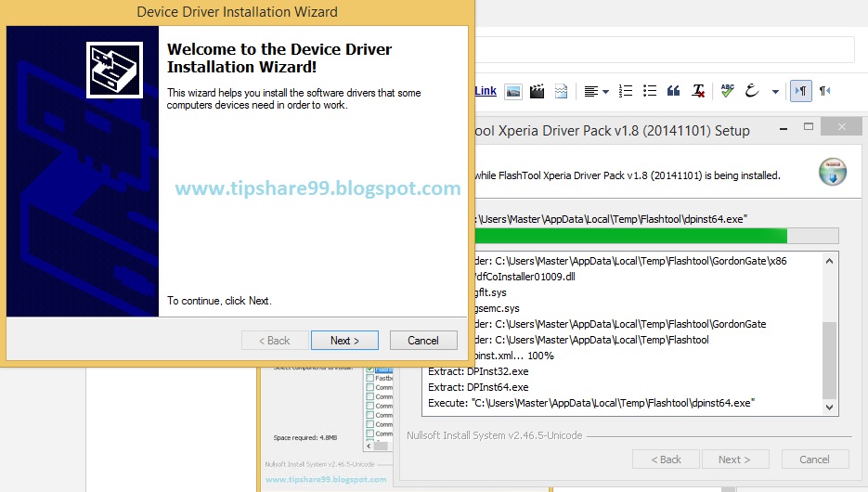
Task: Apply numbered list formatting
Action: point(626,91)
